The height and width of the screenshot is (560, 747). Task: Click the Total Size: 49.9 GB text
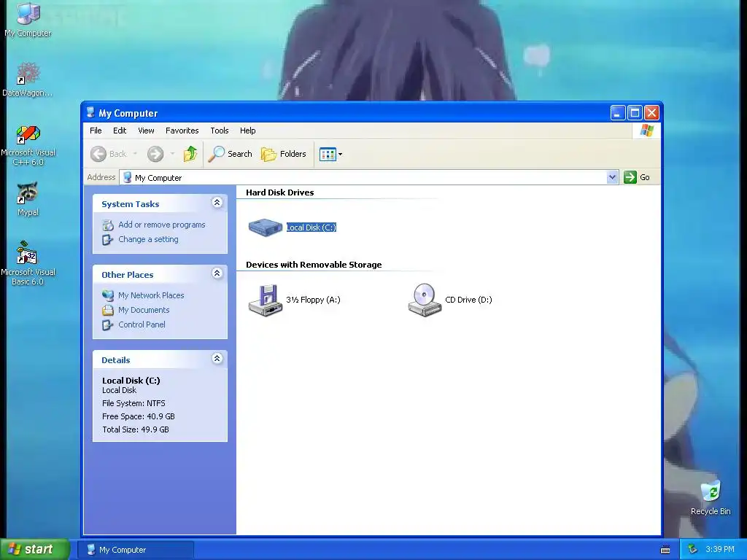(x=135, y=429)
